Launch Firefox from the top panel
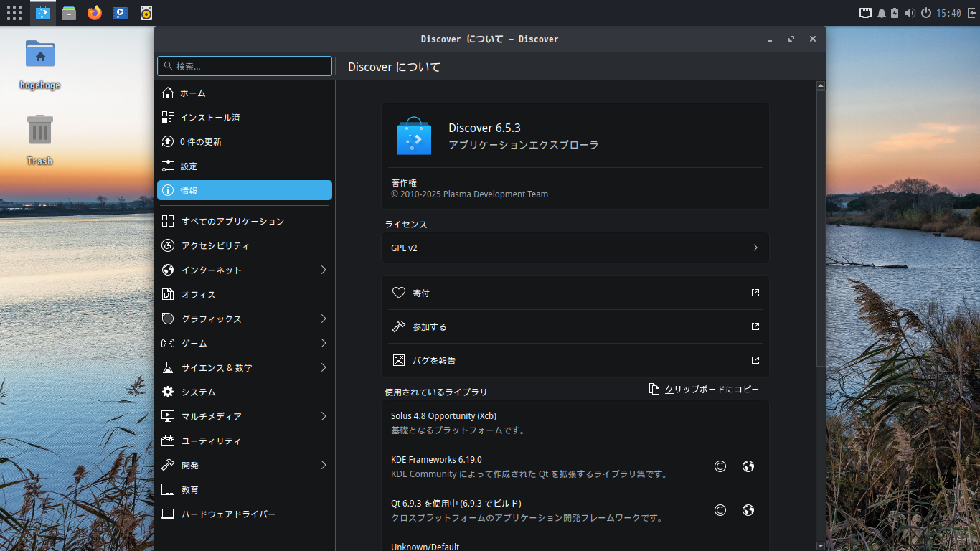This screenshot has height=551, width=980. [95, 13]
